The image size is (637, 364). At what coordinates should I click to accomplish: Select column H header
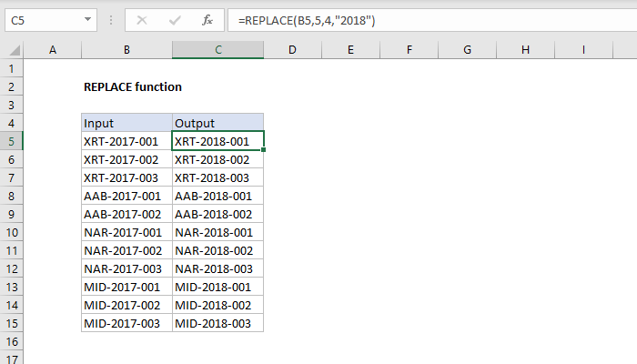pos(525,50)
